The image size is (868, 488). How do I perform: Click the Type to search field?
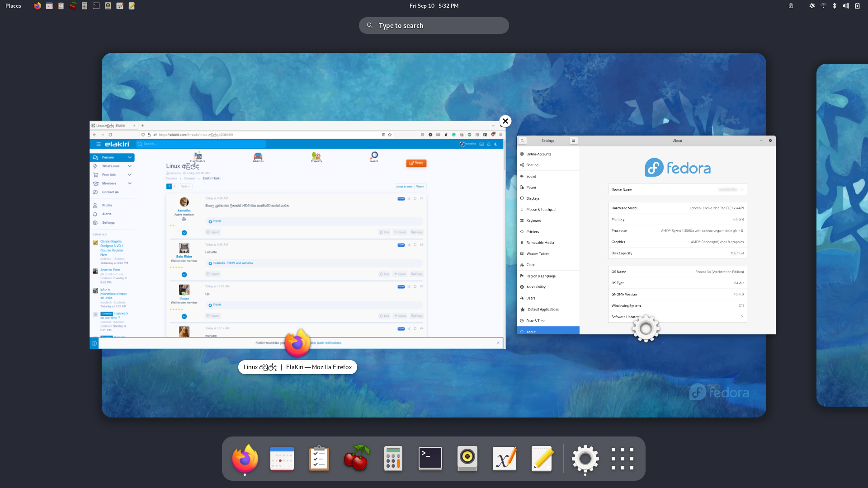(x=434, y=26)
